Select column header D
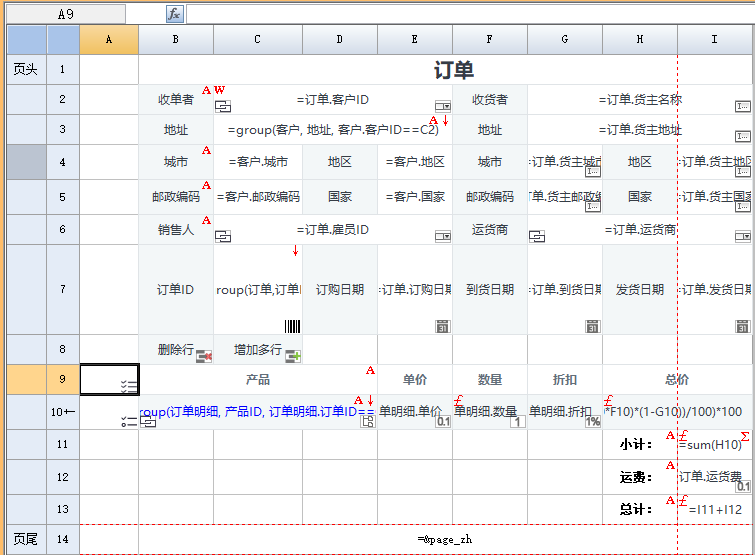 click(x=340, y=39)
